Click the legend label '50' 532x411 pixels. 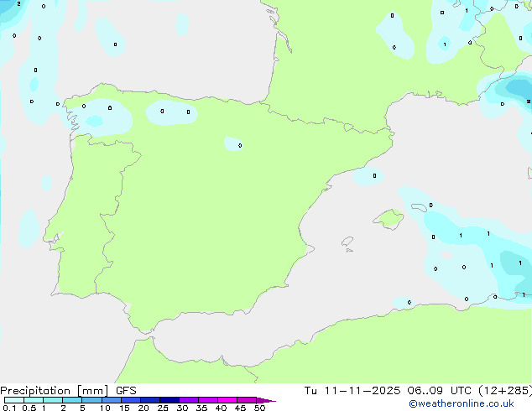tap(259, 408)
